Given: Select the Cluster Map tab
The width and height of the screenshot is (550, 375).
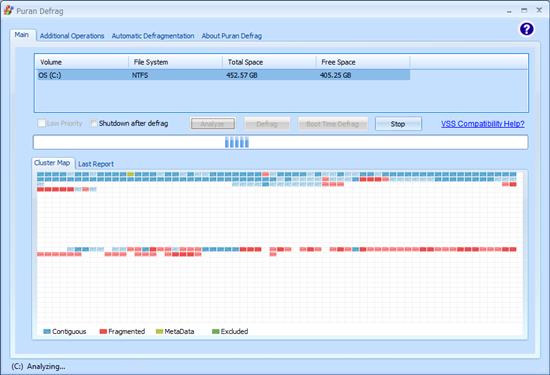Looking at the screenshot, I should tap(52, 163).
